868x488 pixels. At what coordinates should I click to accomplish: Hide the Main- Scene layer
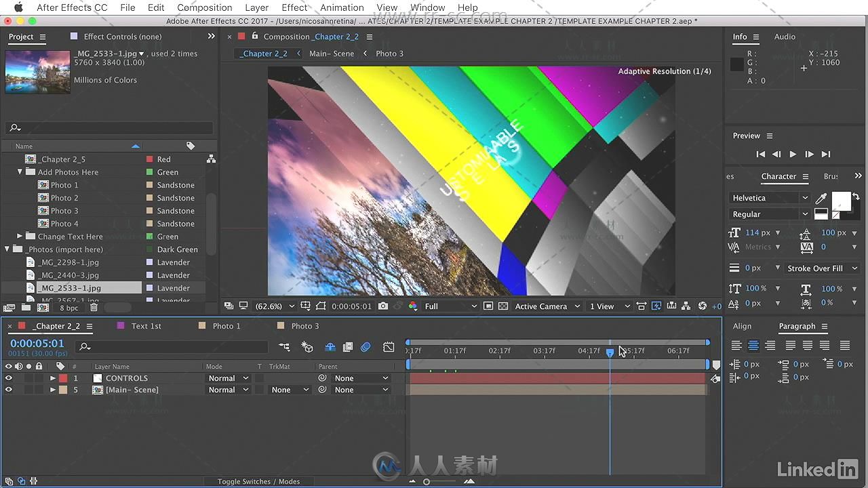pyautogui.click(x=9, y=390)
